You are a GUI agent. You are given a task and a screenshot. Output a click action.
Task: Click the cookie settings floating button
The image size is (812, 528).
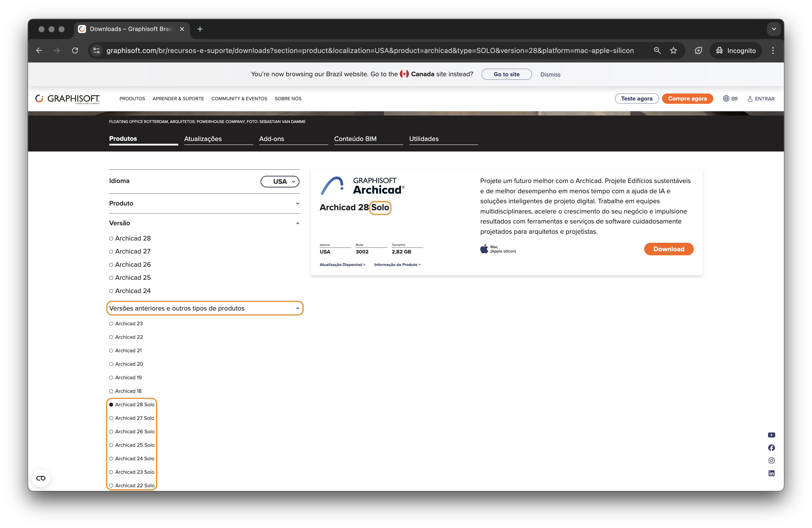pyautogui.click(x=41, y=478)
